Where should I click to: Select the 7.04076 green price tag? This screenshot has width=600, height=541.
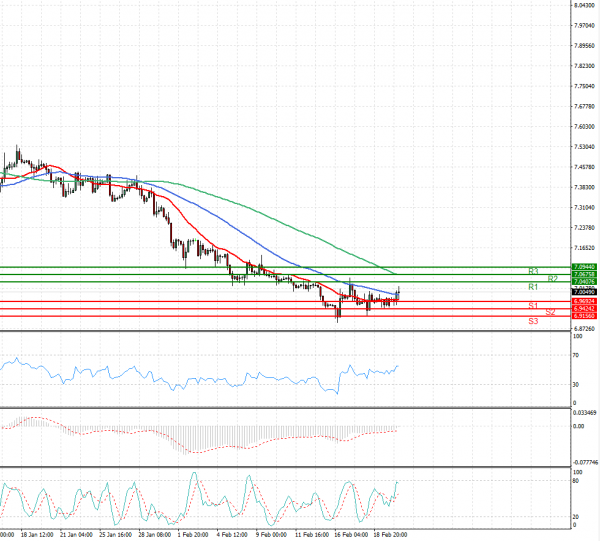tap(584, 283)
